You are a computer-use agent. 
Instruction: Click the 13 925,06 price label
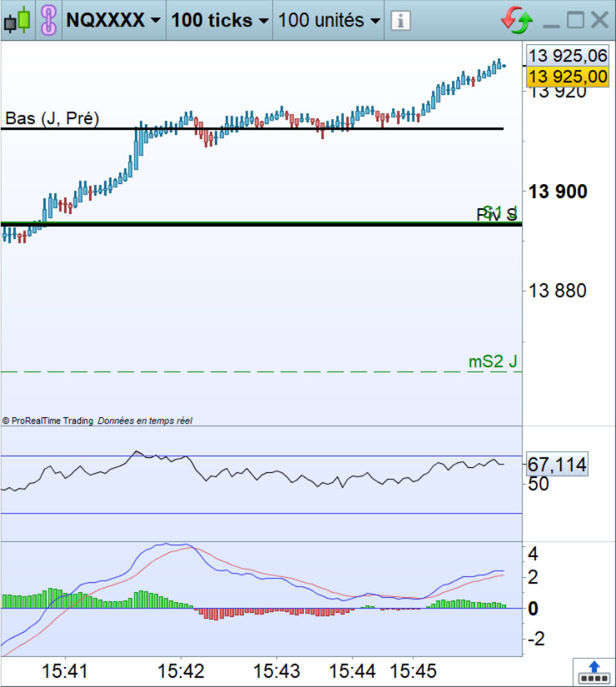coord(567,56)
